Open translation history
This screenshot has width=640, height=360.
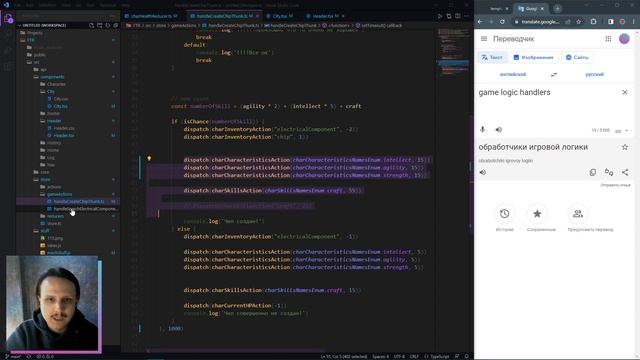click(x=504, y=214)
